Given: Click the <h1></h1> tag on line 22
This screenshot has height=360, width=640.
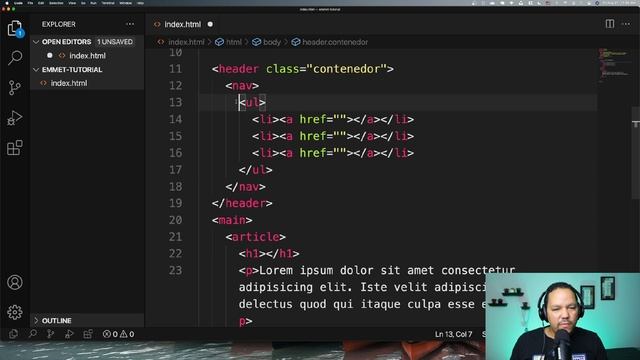Looking at the screenshot, I should [269, 253].
